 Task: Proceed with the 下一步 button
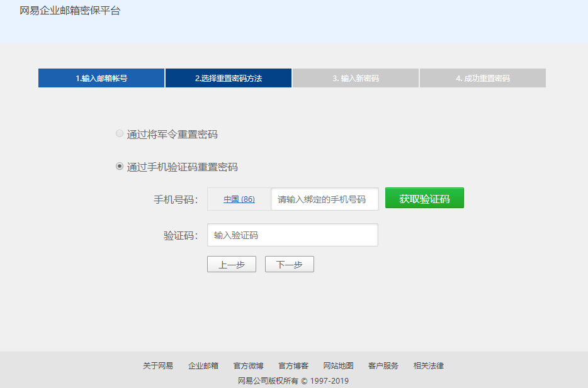(290, 265)
